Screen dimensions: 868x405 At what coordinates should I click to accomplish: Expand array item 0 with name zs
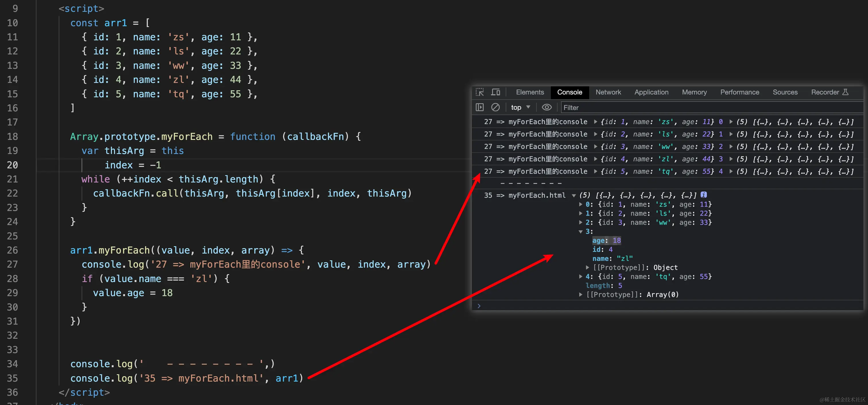coord(581,204)
